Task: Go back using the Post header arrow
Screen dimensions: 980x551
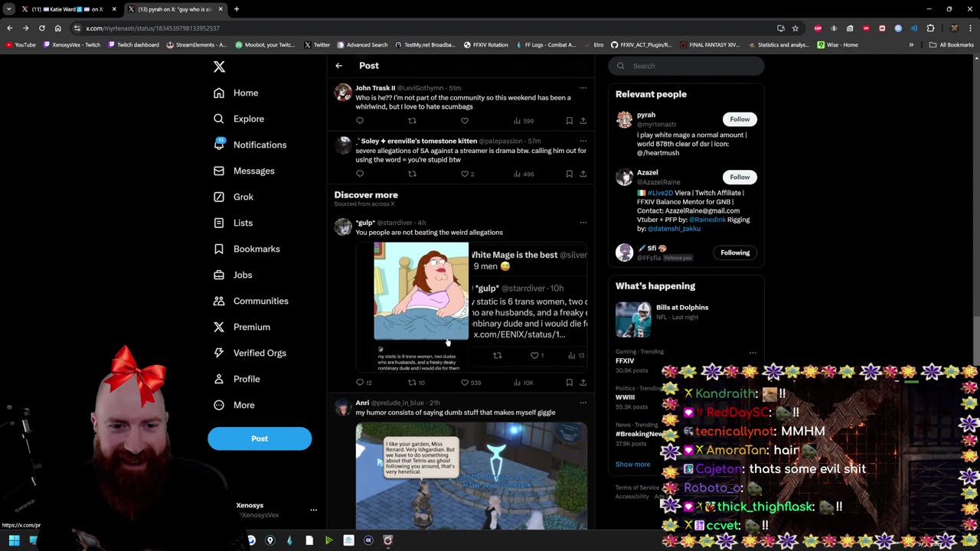Action: point(339,66)
